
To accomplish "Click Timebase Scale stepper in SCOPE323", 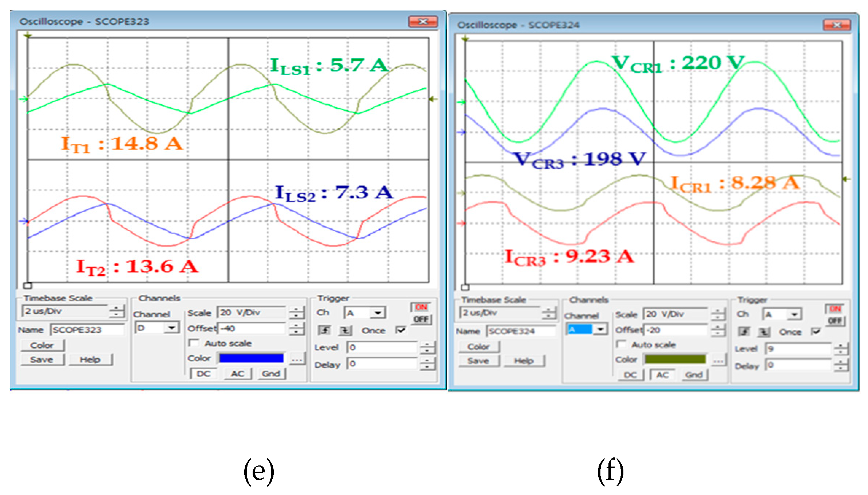I will (x=117, y=312).
